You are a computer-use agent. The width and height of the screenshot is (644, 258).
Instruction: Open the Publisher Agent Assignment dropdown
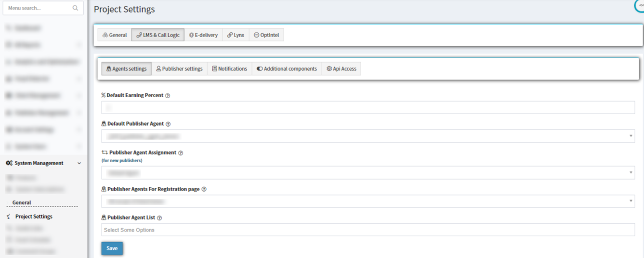368,172
